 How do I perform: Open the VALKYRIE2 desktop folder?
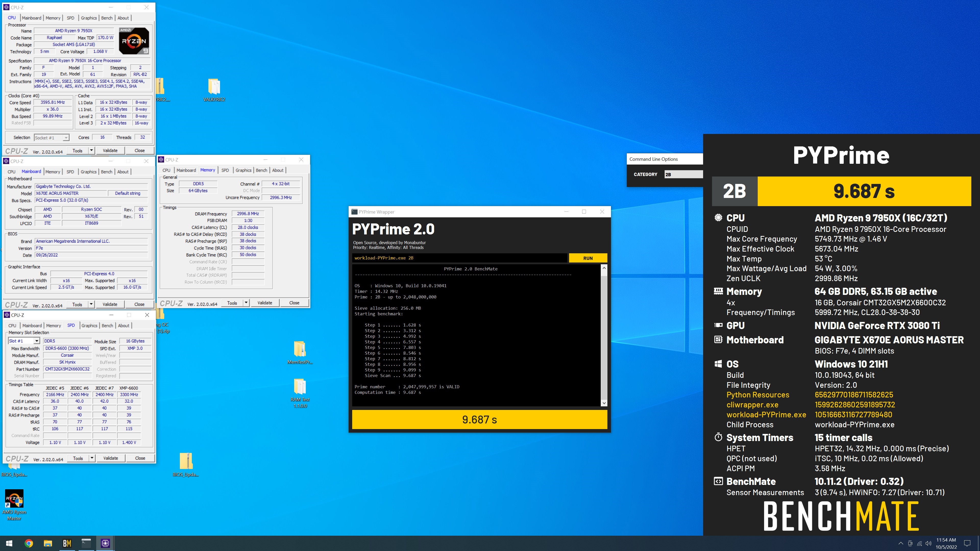[214, 90]
